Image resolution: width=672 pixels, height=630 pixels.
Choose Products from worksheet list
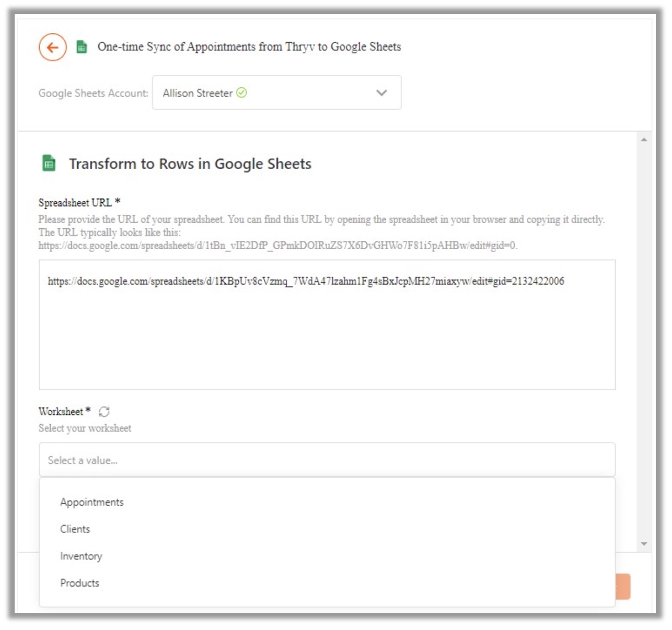tap(79, 583)
